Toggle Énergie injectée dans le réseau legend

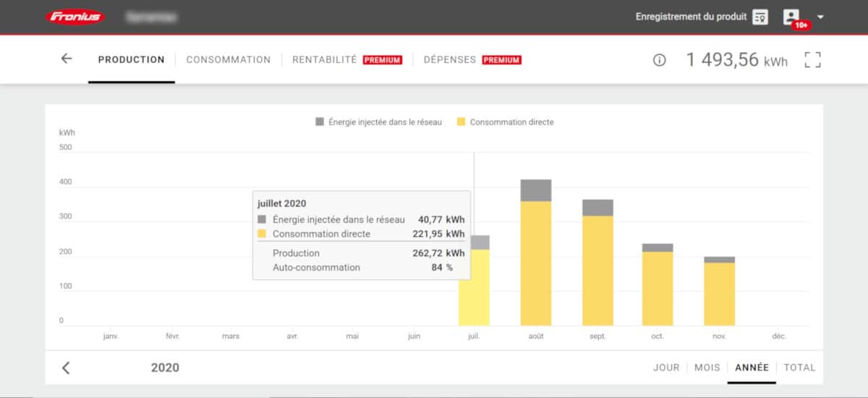[378, 122]
